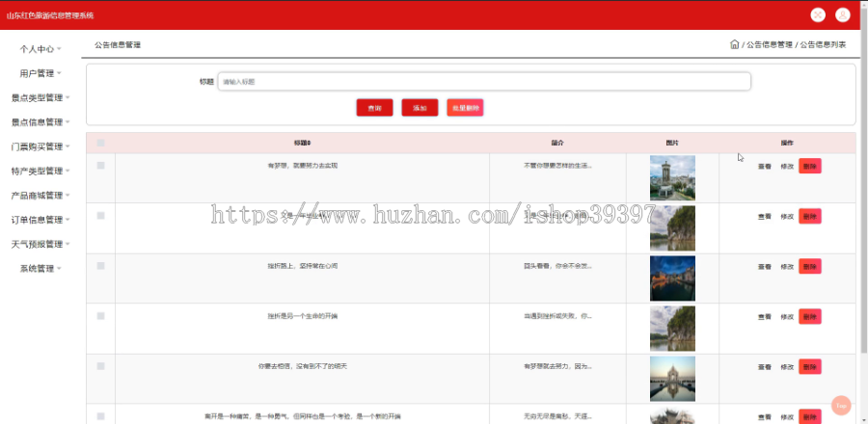
Task: Click the 图片 column header
Action: pyautogui.click(x=672, y=143)
